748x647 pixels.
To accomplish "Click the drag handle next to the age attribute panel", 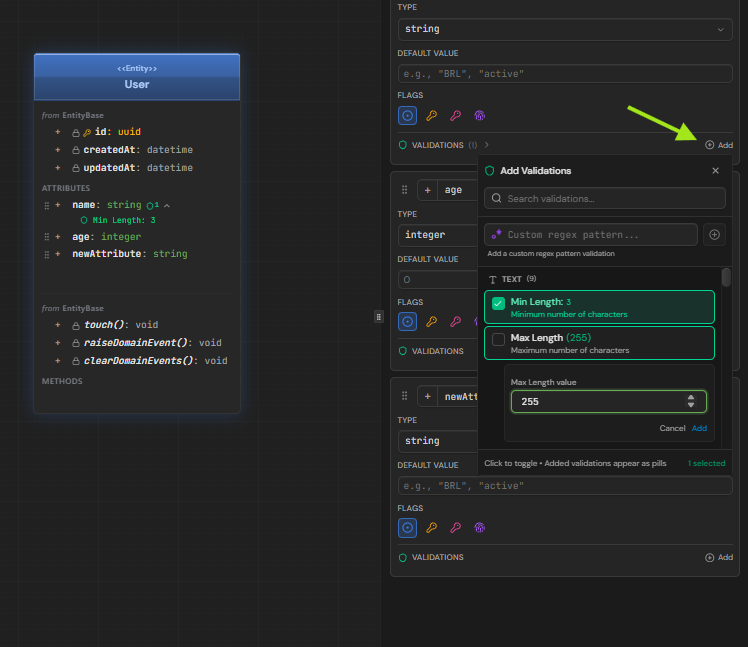I will click(x=405, y=190).
